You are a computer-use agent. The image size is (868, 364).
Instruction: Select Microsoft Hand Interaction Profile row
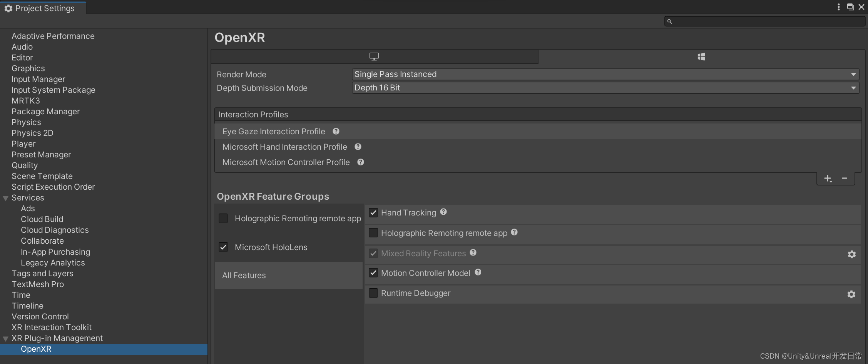(538, 147)
